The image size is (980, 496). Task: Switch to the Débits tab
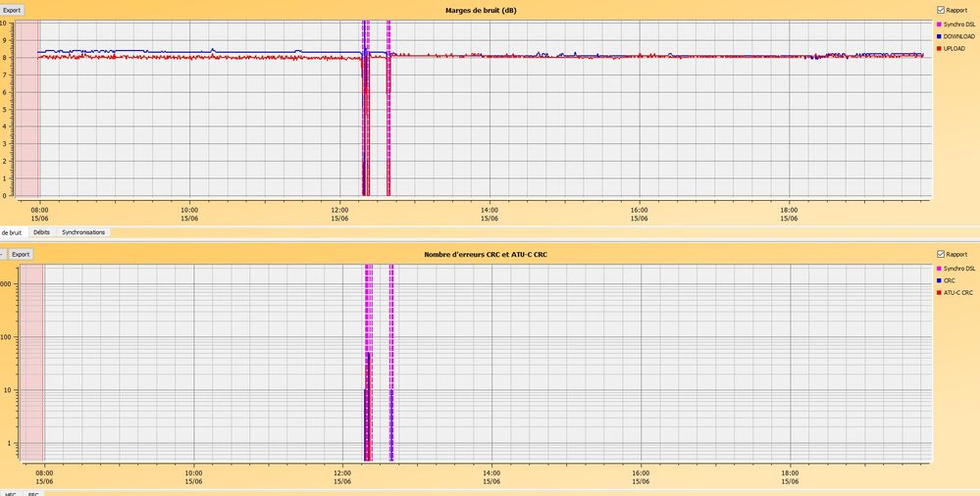point(41,232)
